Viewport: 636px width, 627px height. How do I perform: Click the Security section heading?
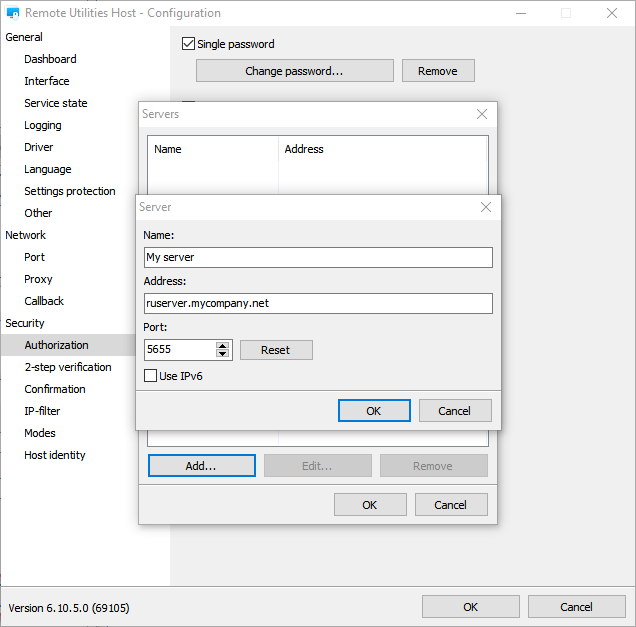25,323
